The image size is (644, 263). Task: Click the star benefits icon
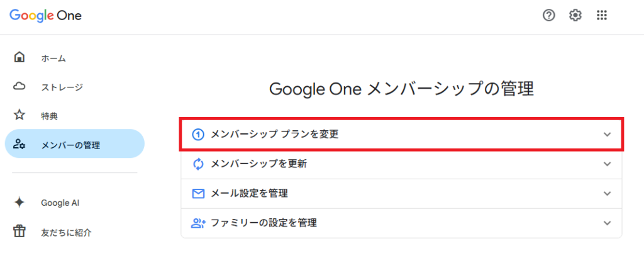tap(19, 116)
